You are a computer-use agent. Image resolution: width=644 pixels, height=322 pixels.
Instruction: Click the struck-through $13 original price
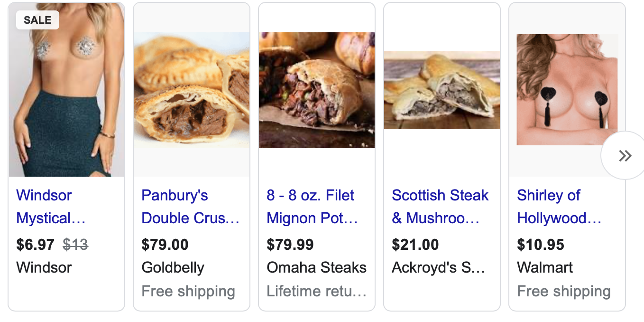click(75, 245)
